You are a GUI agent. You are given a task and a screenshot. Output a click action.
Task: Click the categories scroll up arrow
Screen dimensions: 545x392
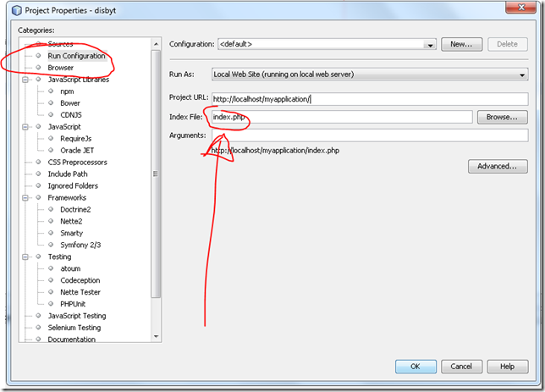156,44
